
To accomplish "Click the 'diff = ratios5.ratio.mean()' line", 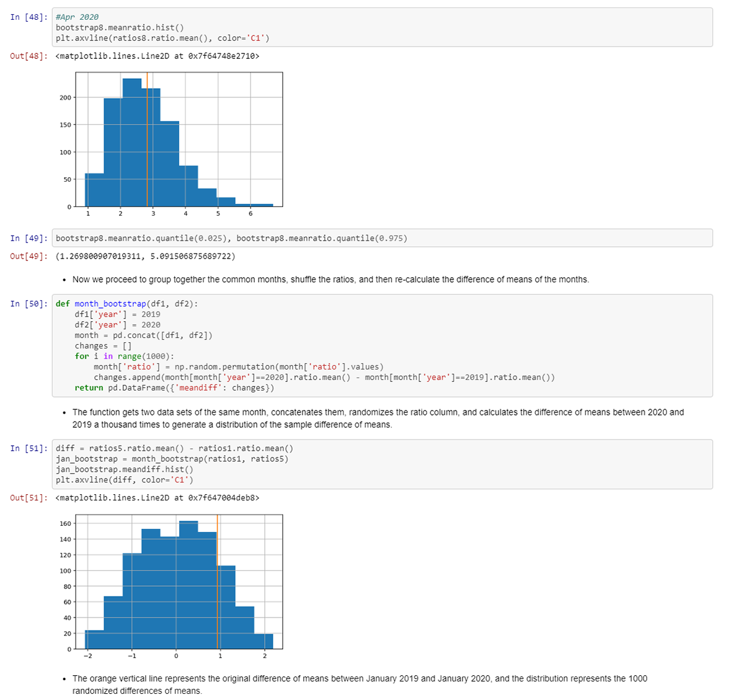I will [175, 448].
